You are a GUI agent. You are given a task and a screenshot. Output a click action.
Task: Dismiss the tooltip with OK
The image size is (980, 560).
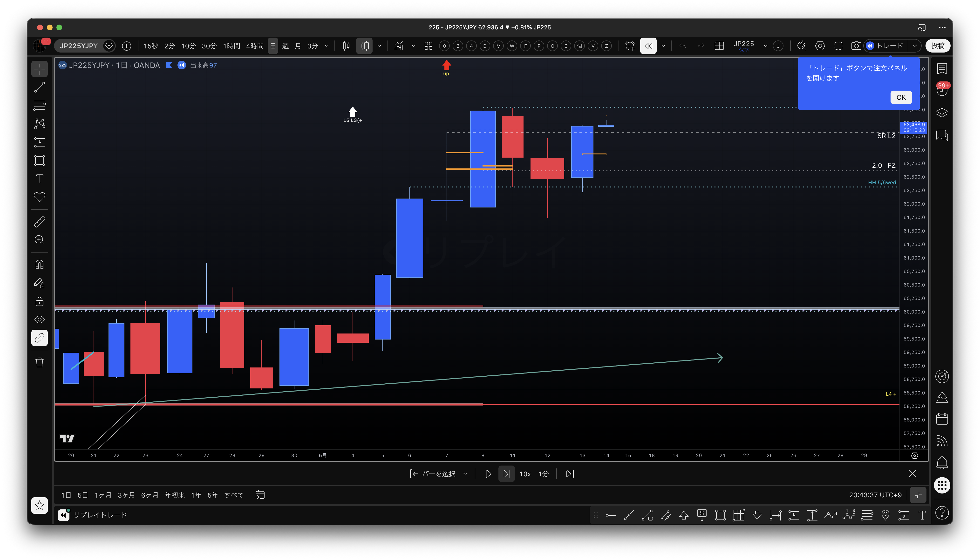click(x=901, y=97)
